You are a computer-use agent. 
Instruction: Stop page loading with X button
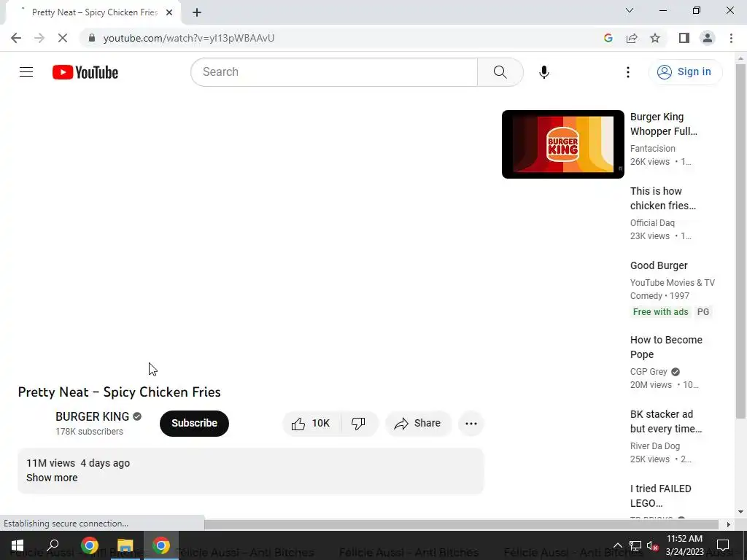point(63,38)
